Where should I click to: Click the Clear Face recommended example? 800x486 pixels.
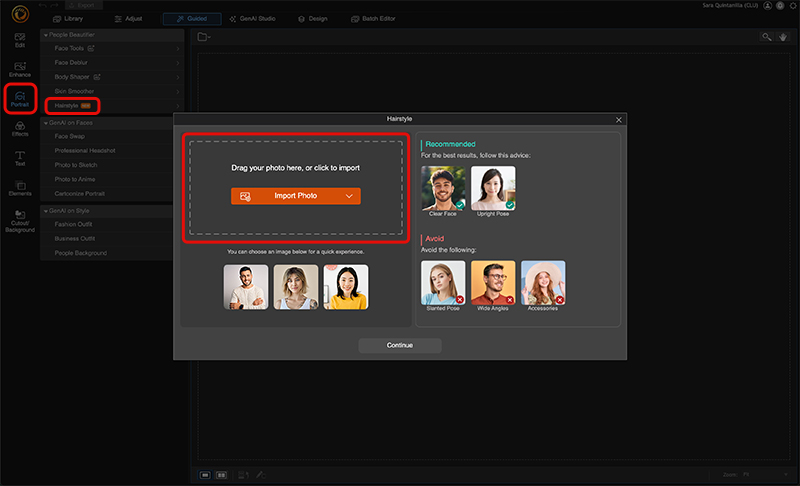pyautogui.click(x=443, y=188)
